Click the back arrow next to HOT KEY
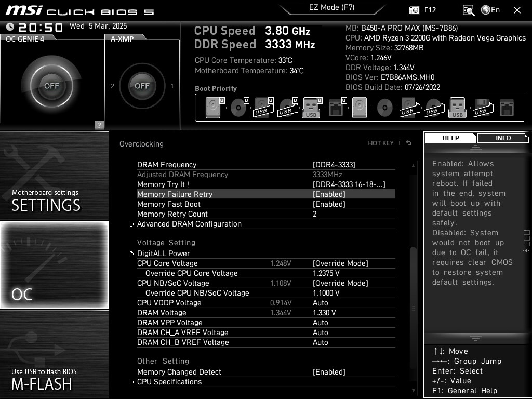Image resolution: width=532 pixels, height=399 pixels. (409, 143)
